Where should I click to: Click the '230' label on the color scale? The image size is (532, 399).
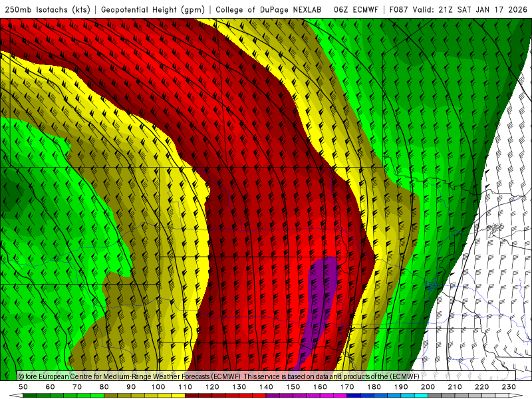click(x=509, y=387)
